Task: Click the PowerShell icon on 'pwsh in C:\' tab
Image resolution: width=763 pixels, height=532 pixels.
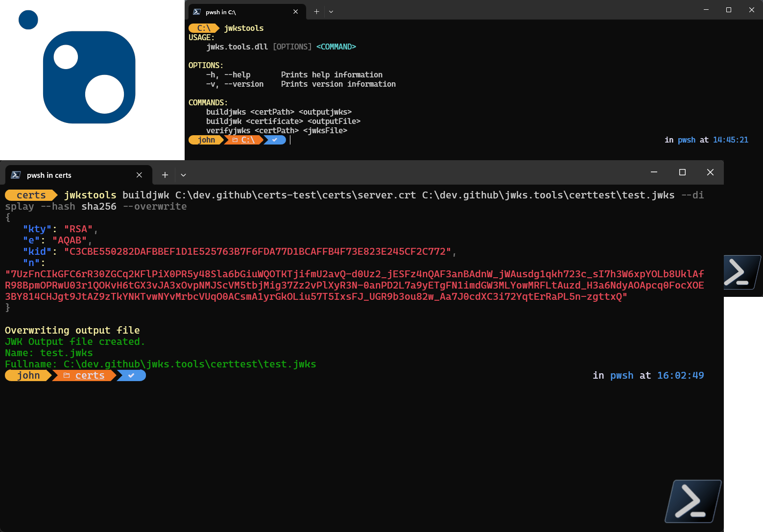Action: click(197, 12)
